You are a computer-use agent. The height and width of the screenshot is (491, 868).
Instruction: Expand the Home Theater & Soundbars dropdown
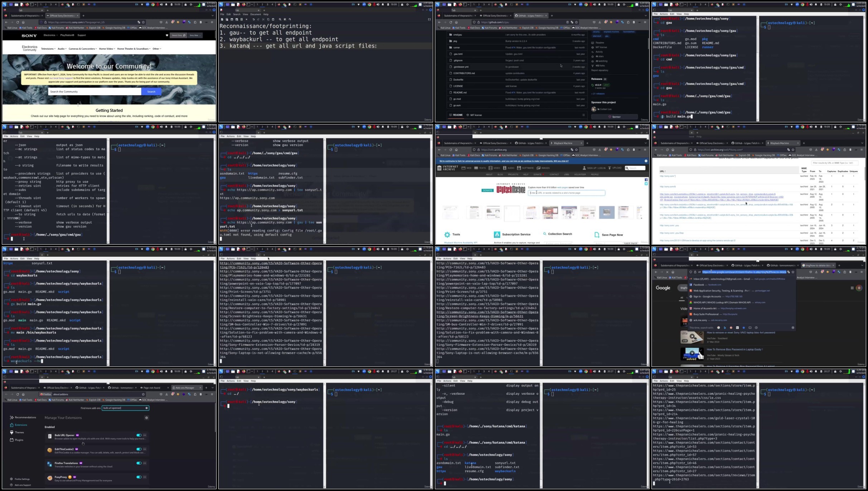134,49
